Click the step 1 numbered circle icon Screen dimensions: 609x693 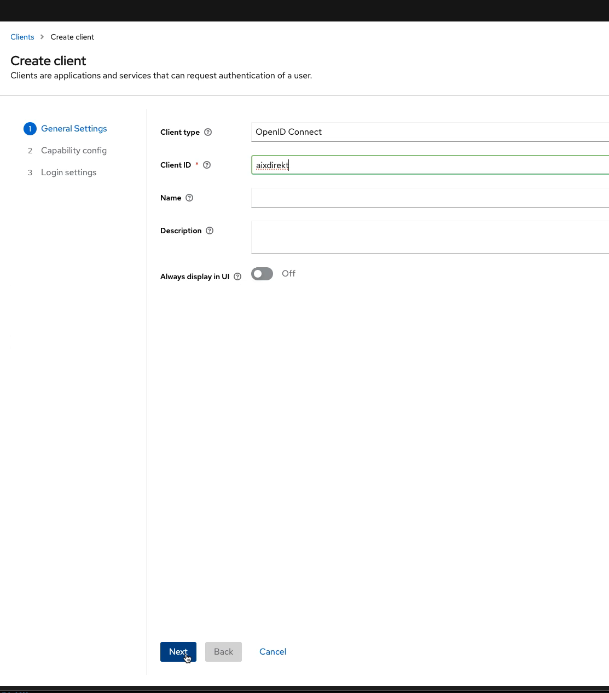(30, 129)
